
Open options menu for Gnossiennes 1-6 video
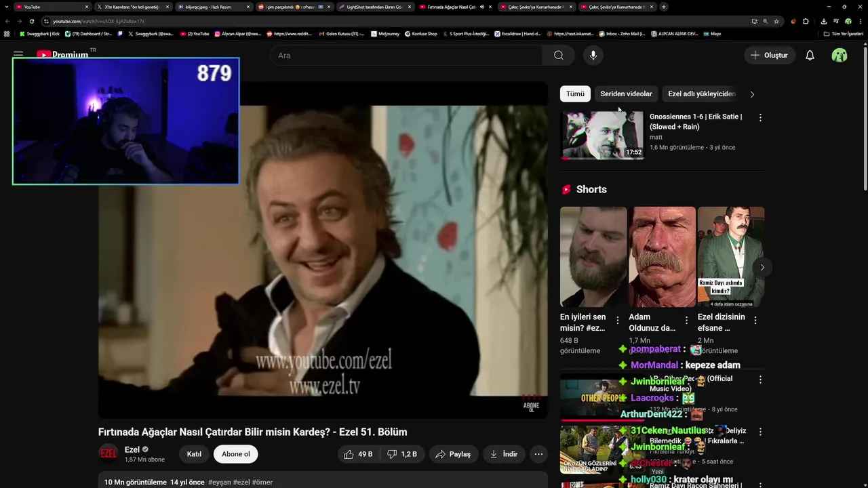click(x=760, y=117)
